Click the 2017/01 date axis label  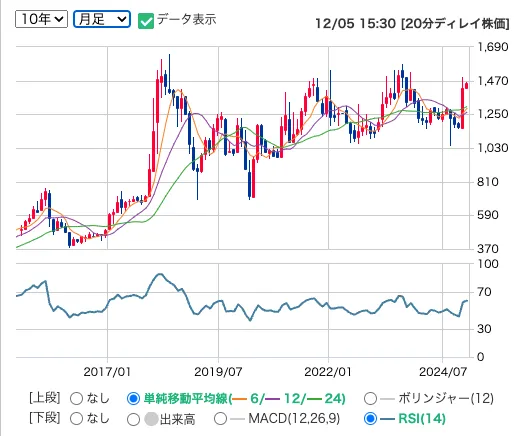click(x=107, y=372)
